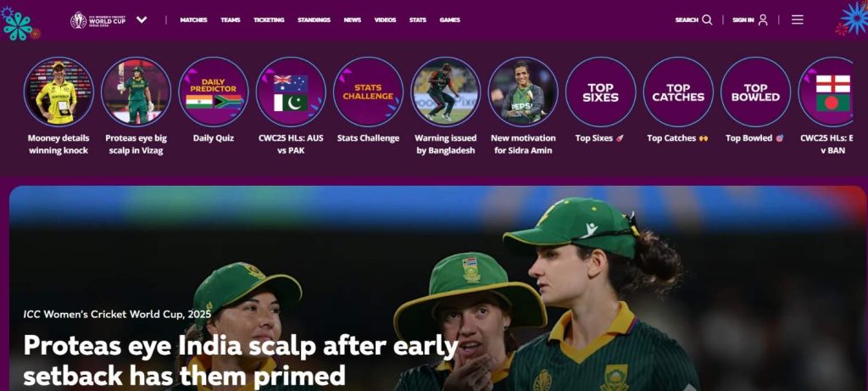Open the Top Bowled story circle
The image size is (868, 391).
[755, 92]
